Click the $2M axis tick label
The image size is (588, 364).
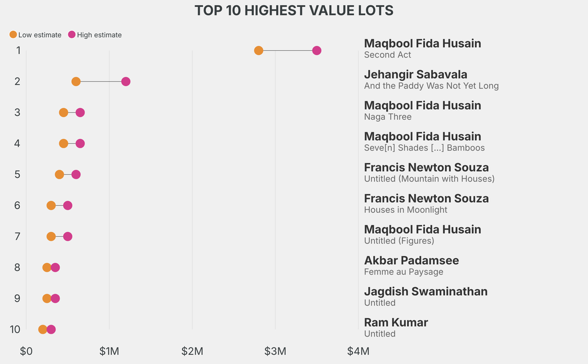(192, 351)
